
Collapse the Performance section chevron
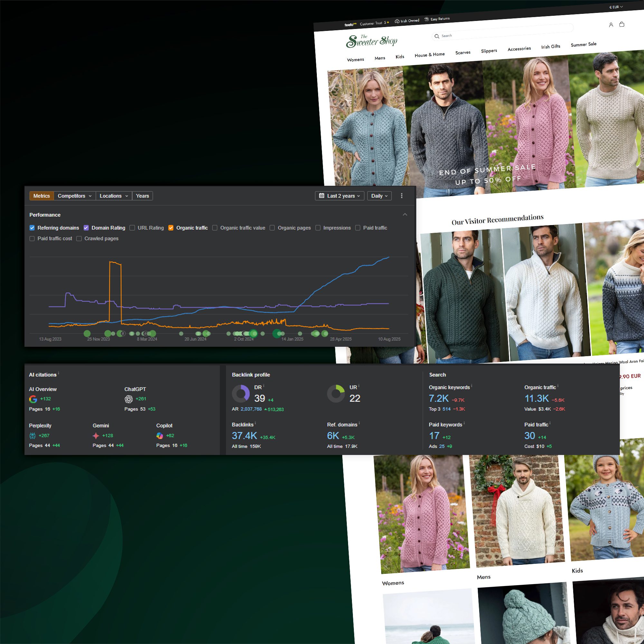tap(405, 214)
